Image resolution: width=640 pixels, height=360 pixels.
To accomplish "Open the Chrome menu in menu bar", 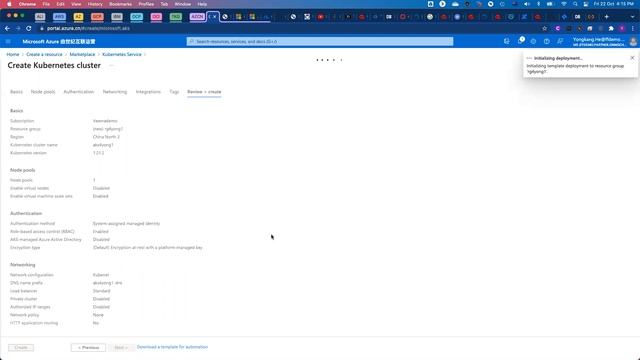I will coord(27,4).
